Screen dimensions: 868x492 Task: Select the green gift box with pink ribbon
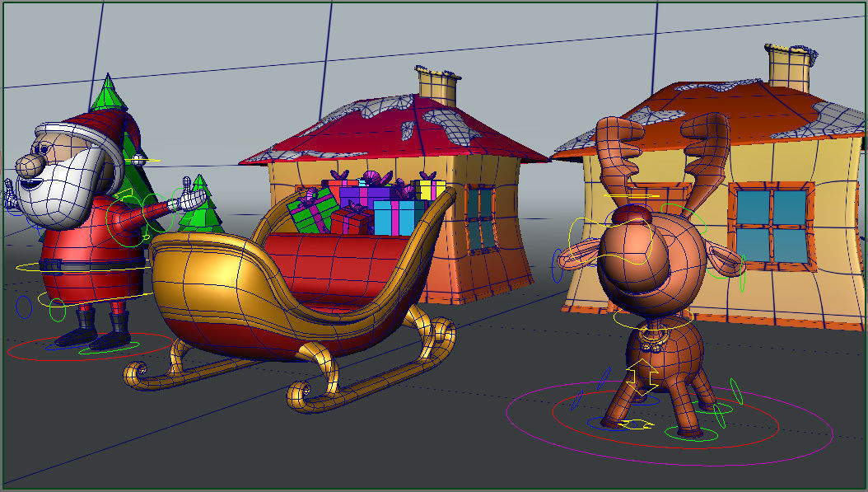(x=311, y=212)
